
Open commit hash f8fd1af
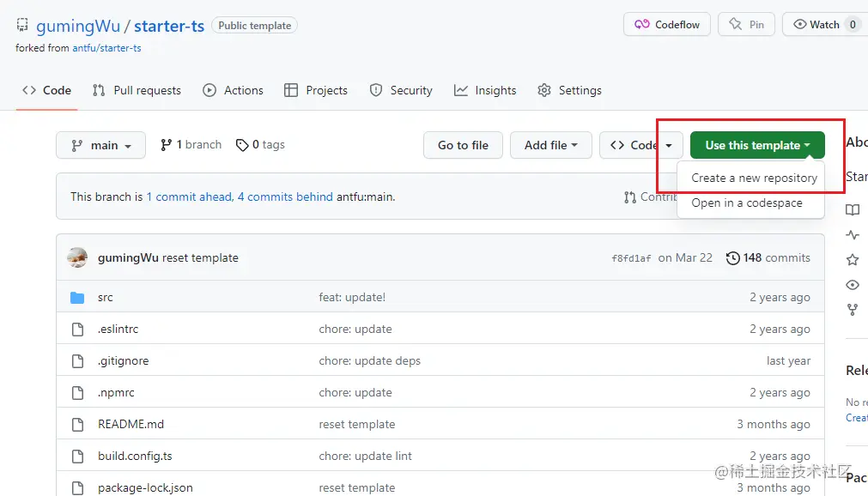click(631, 258)
